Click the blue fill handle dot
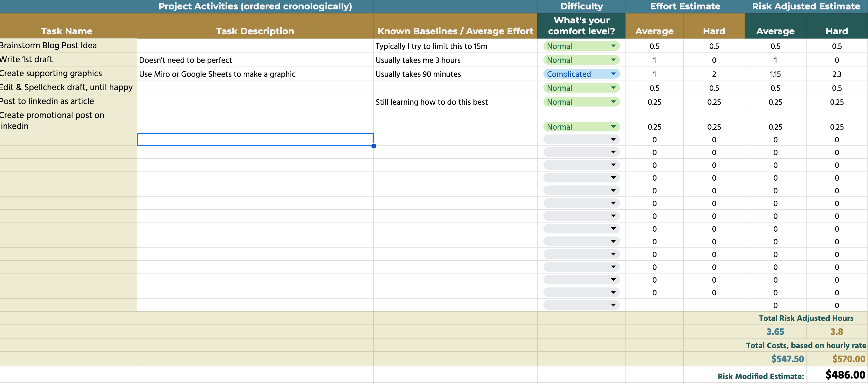 pyautogui.click(x=374, y=146)
